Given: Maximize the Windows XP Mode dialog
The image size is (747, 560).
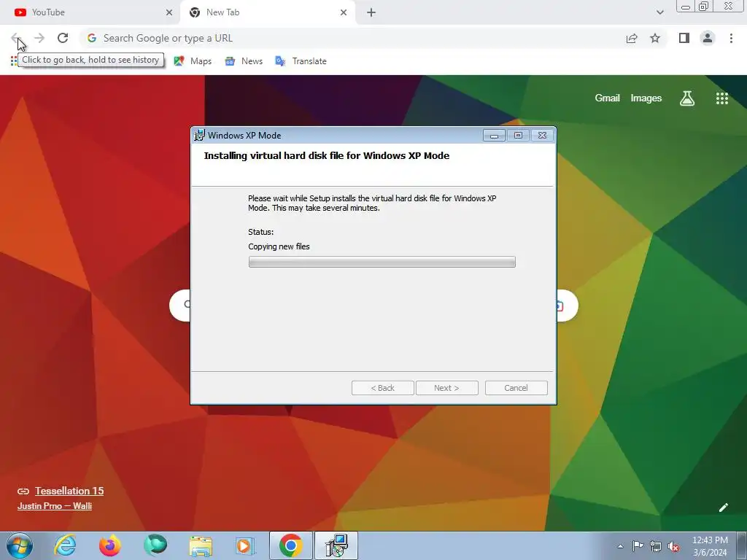Looking at the screenshot, I should coord(518,135).
